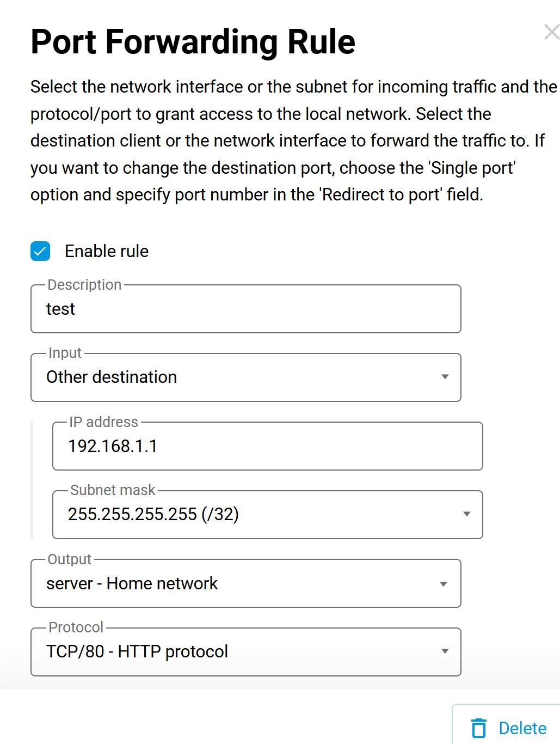Click the 'Enable rule' label text
560x744 pixels.
click(107, 251)
